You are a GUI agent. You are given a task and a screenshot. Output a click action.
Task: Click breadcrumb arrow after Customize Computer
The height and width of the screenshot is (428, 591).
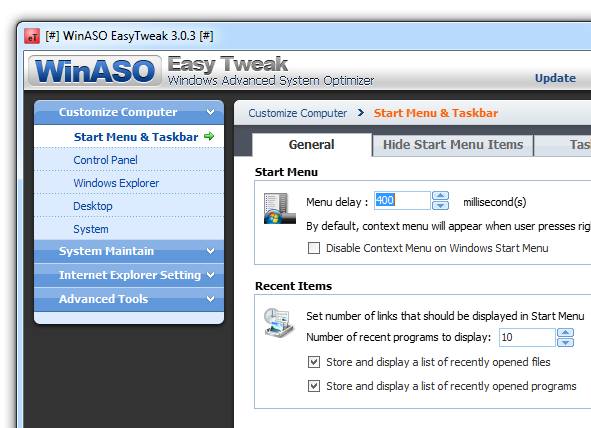(361, 113)
